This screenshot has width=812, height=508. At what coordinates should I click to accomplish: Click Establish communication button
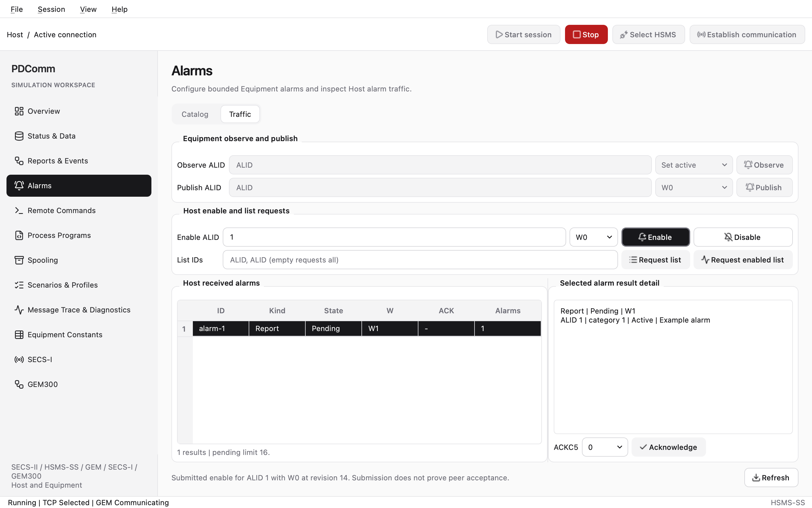click(x=747, y=35)
